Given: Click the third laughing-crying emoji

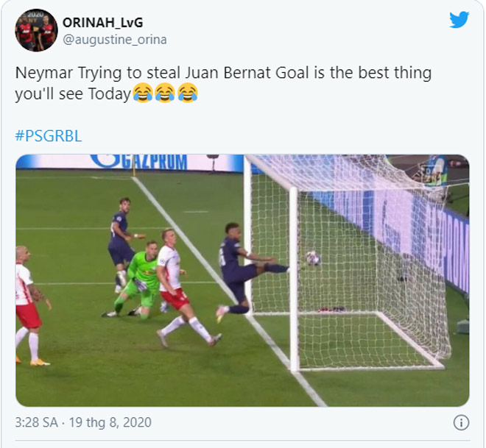Looking at the screenshot, I should click(x=188, y=93).
